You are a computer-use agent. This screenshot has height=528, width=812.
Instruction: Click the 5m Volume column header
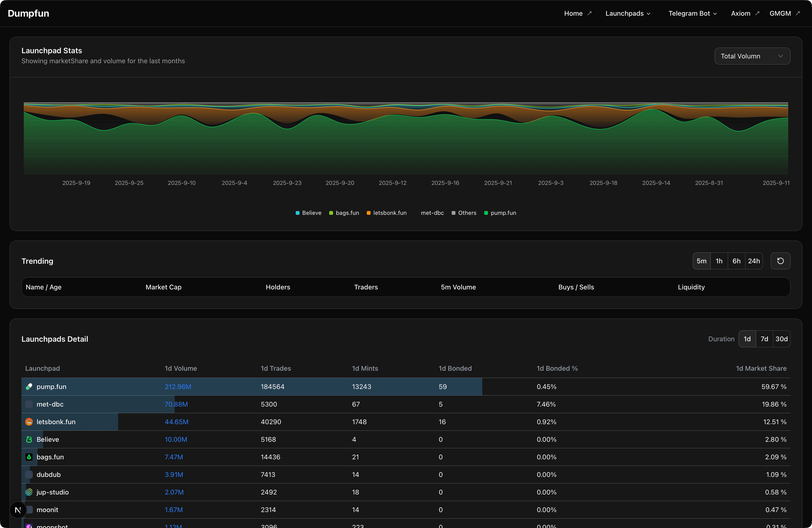(458, 287)
